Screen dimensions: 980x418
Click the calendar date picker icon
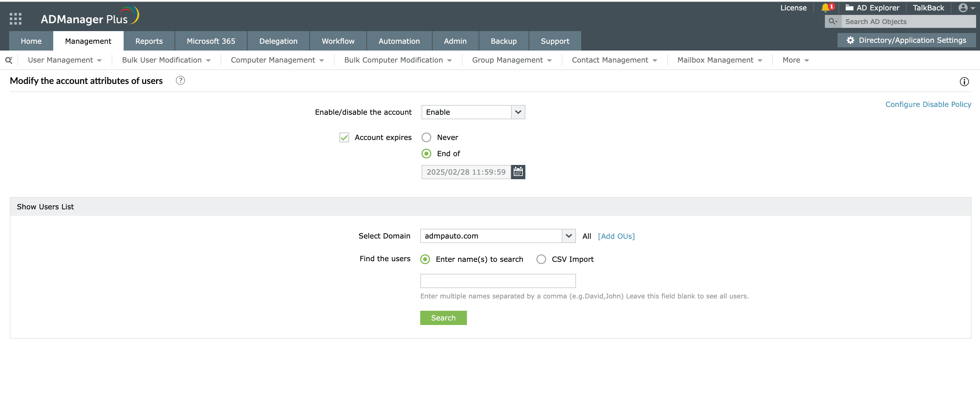(x=518, y=172)
